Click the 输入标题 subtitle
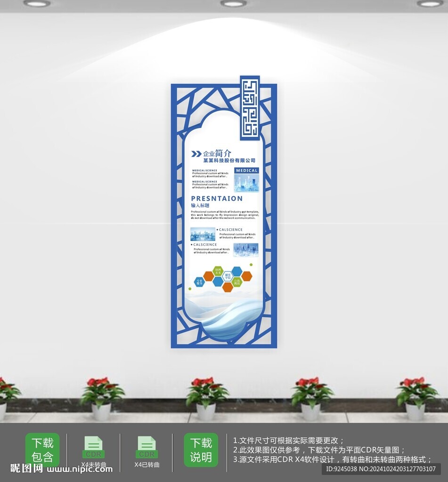The height and width of the screenshot is (482, 448). tap(200, 206)
